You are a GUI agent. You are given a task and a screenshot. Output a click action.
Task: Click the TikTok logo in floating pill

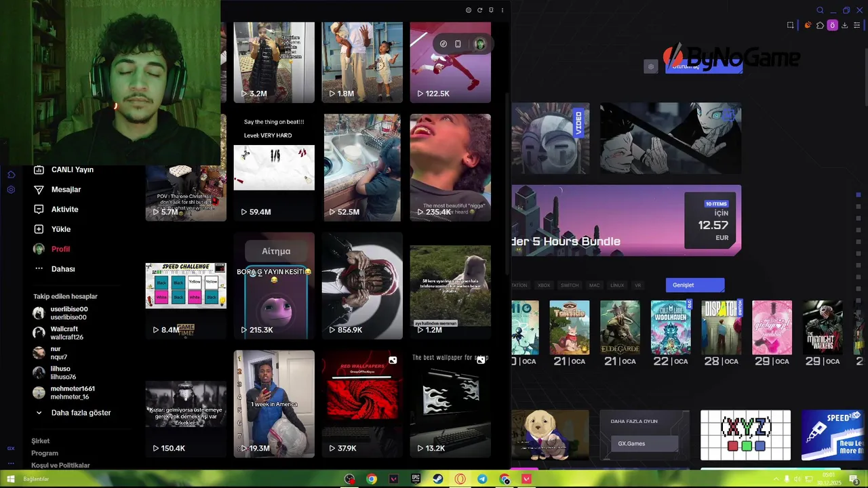click(443, 44)
